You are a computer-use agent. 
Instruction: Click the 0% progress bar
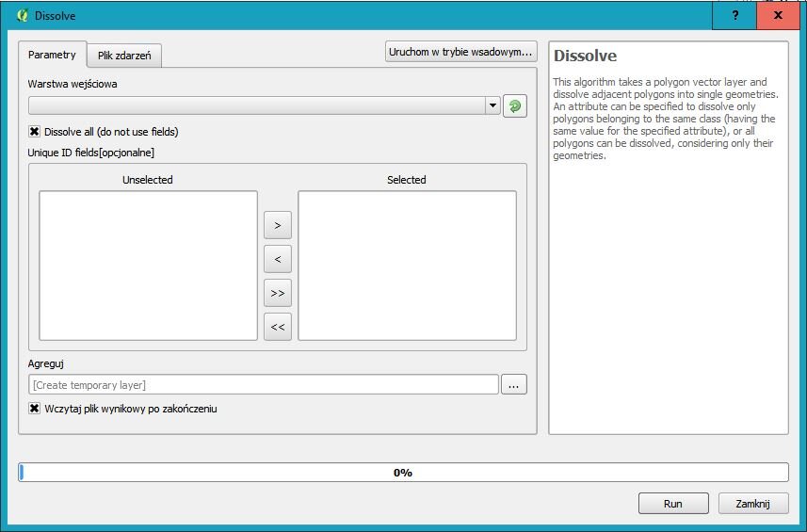pyautogui.click(x=403, y=473)
